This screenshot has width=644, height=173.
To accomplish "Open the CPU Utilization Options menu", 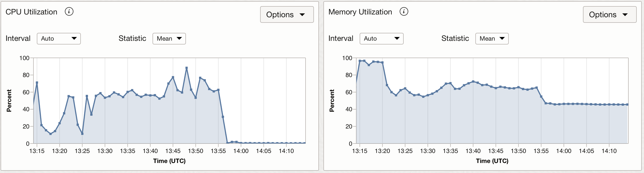I will click(x=287, y=14).
